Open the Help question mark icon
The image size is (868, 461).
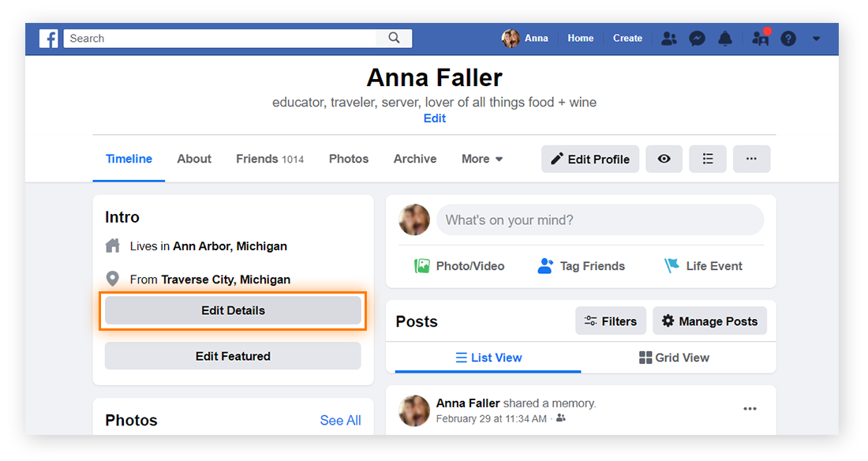tap(788, 38)
